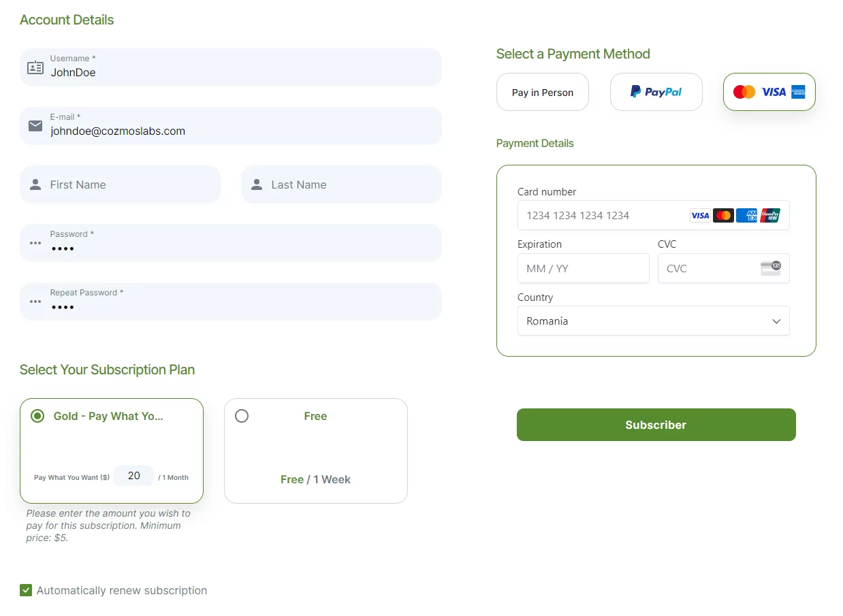Select the Free plan radio button

(242, 416)
